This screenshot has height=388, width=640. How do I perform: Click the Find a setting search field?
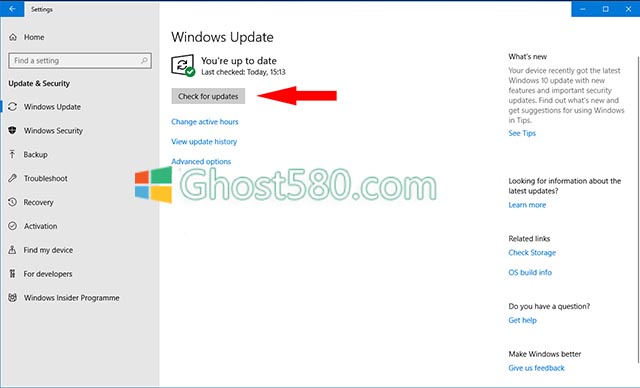coord(80,60)
